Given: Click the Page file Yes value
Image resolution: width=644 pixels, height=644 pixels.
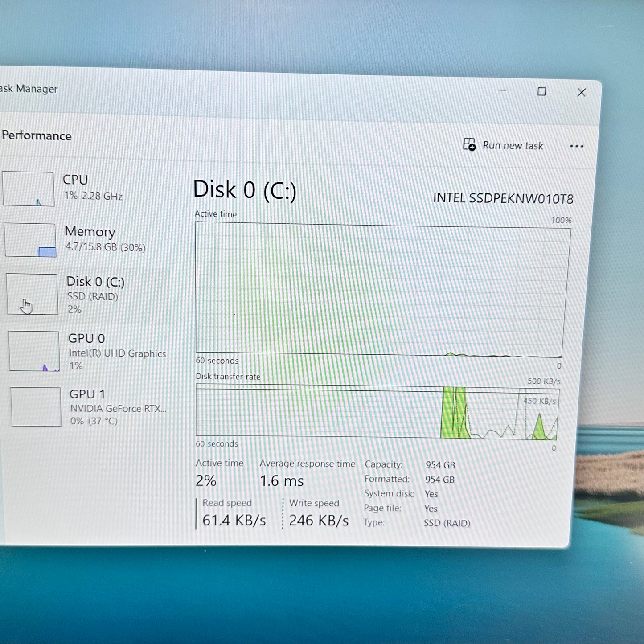Looking at the screenshot, I should (x=431, y=509).
